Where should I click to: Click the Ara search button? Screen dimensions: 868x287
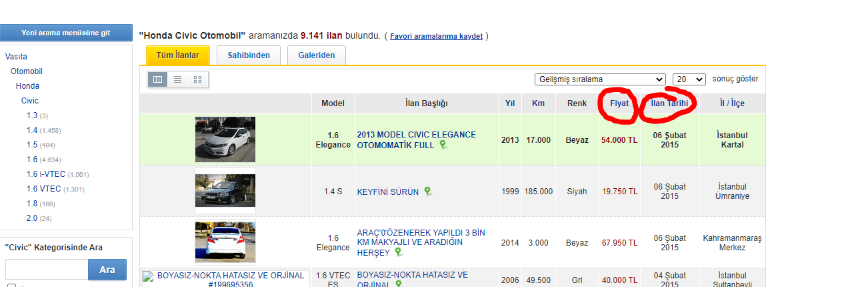(x=107, y=270)
